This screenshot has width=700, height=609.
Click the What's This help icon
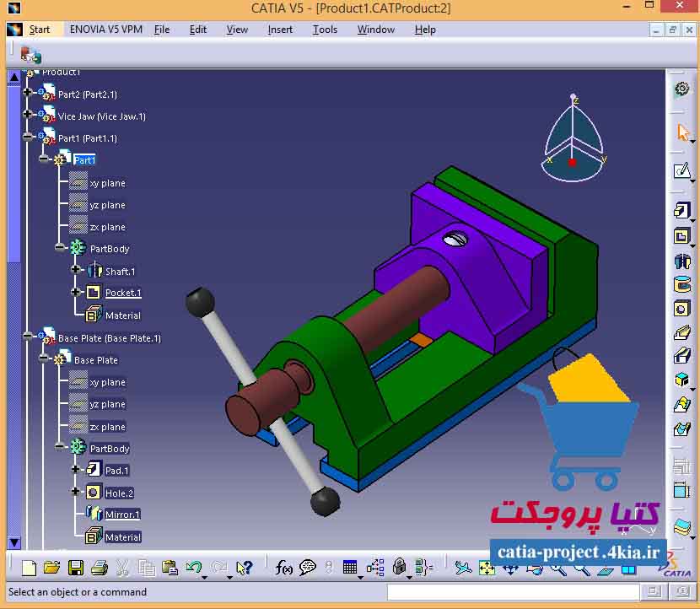pos(245,568)
